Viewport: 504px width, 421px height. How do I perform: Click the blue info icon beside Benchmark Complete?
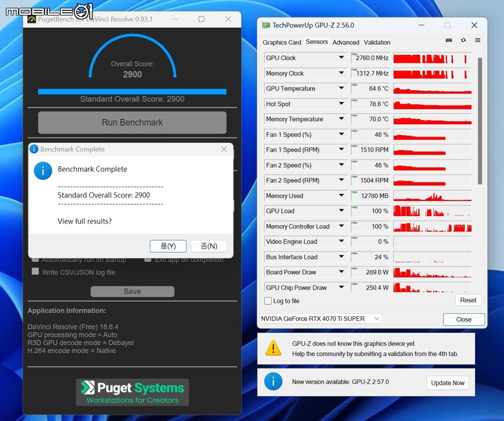[x=43, y=171]
